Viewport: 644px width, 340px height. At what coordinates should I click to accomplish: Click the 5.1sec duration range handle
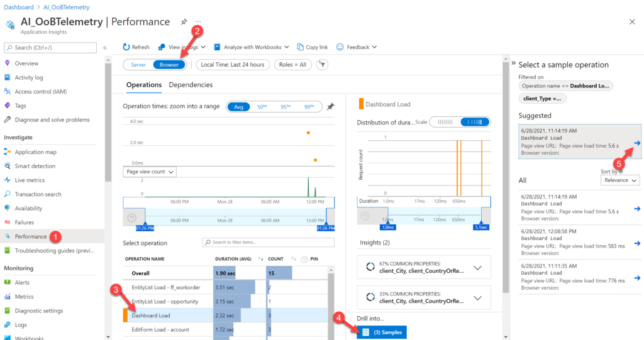pyautogui.click(x=481, y=227)
